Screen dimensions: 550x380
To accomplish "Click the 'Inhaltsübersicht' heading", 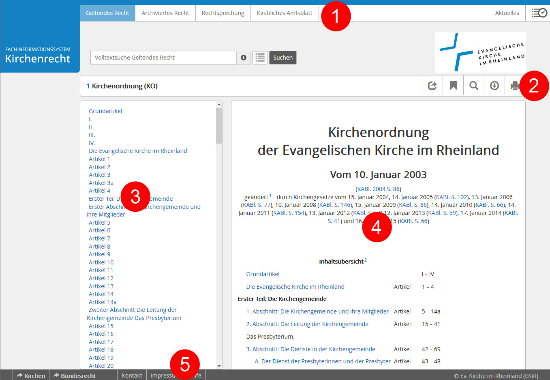I will click(x=343, y=261).
